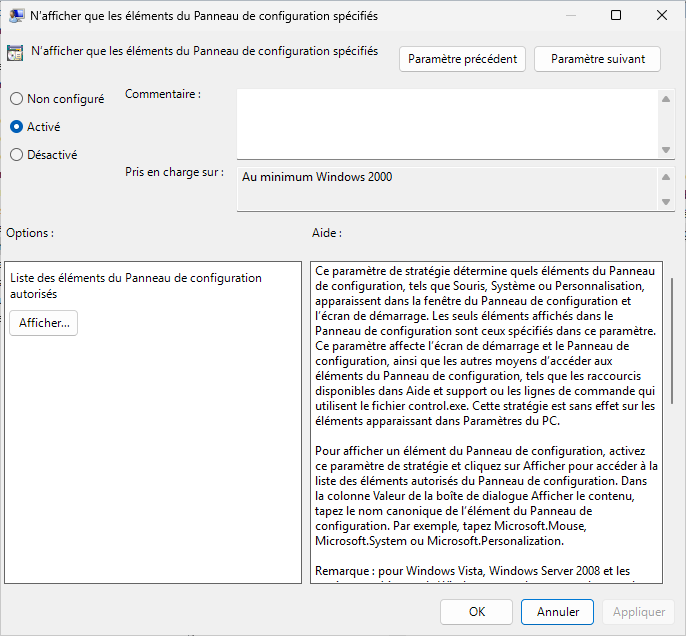
Task: Jump to 'Paramètre suivant'
Action: [597, 59]
